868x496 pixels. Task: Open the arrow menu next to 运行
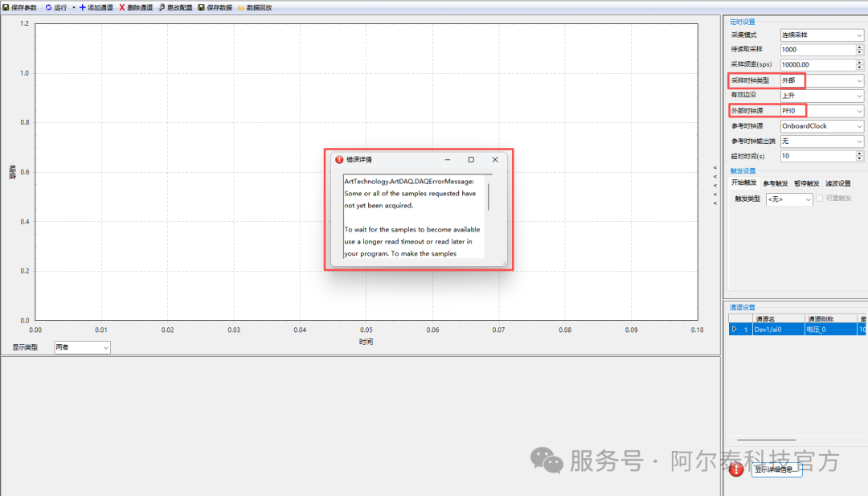point(73,7)
